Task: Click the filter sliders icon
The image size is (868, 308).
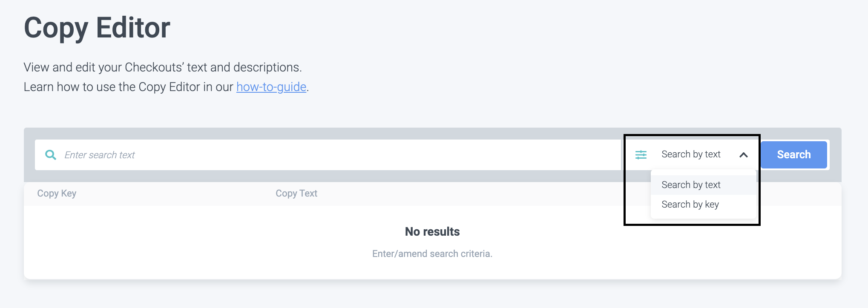Action: pos(641,155)
